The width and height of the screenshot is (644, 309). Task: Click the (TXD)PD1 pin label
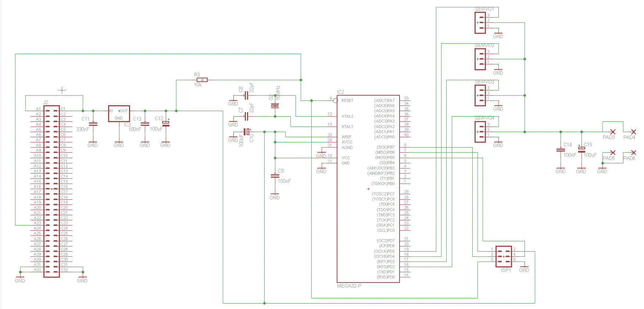click(x=386, y=272)
